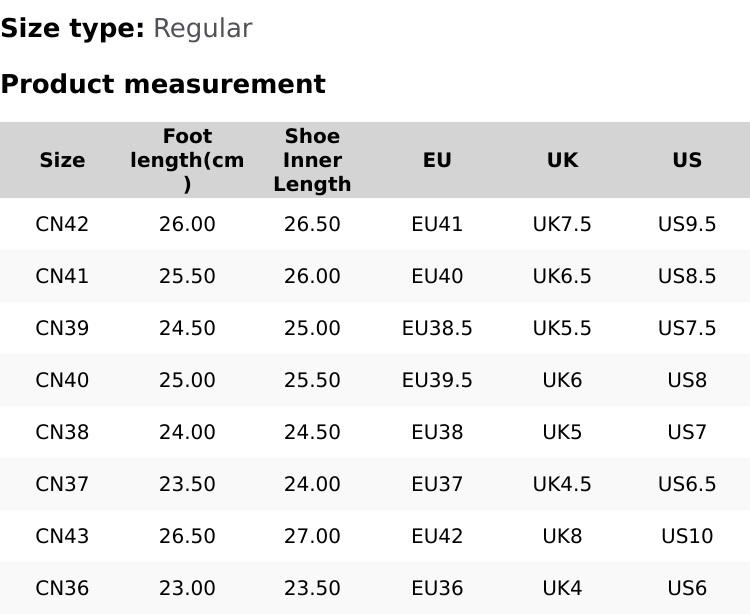Click the US column header
This screenshot has width=750, height=614.
687,160
